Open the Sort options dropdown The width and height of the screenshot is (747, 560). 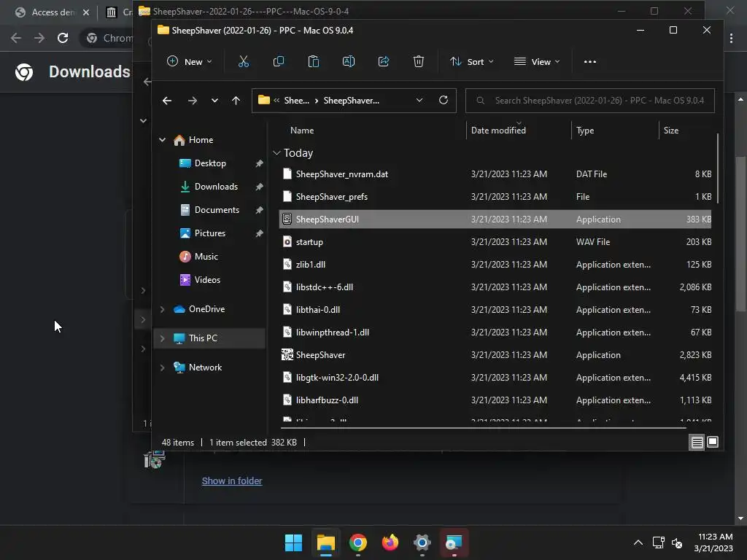tap(472, 61)
